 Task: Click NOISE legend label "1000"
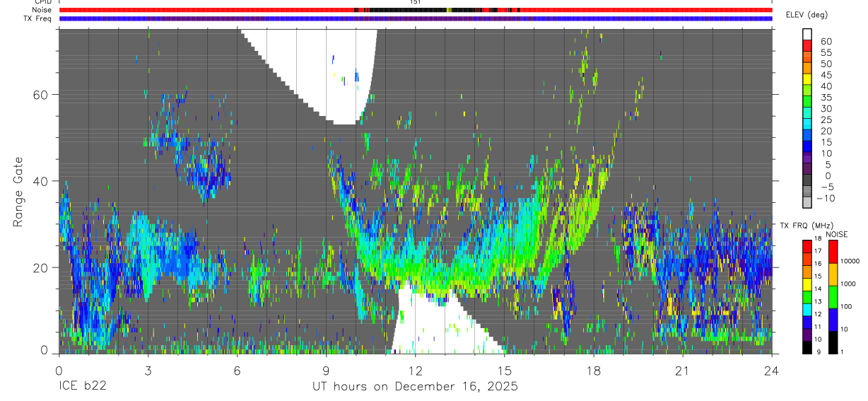pos(848,284)
